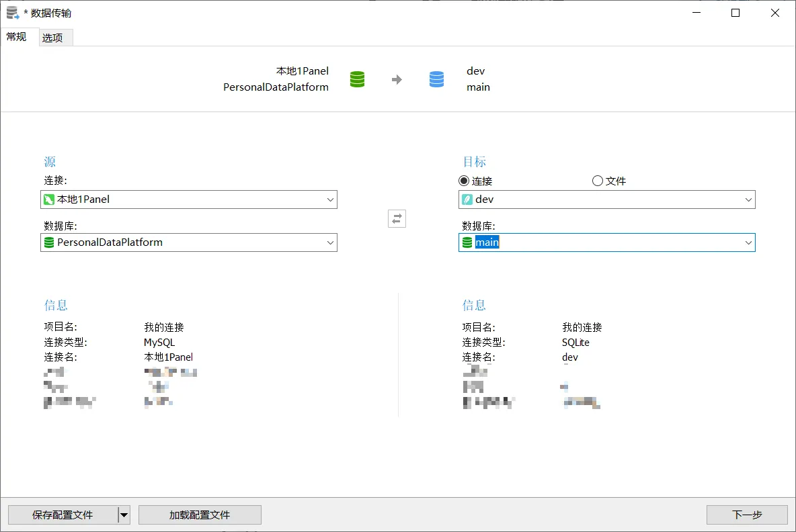The image size is (796, 532).
Task: Expand the source 连接 dropdown
Action: point(330,199)
